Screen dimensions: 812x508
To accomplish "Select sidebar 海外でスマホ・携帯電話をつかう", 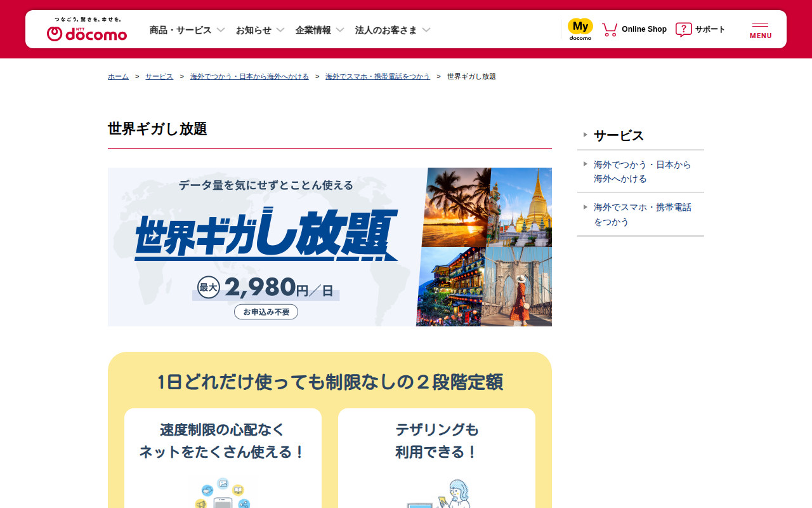I will 642,214.
